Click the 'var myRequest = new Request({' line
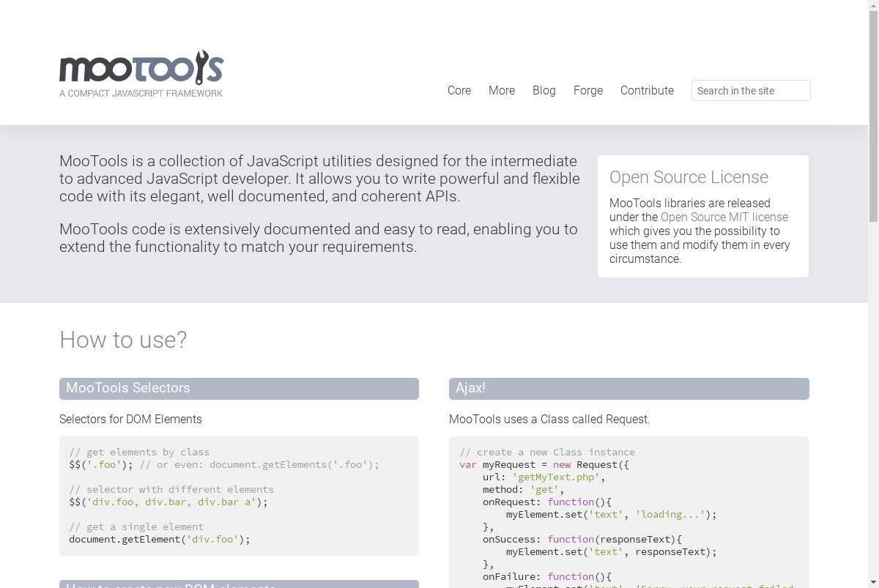This screenshot has height=588, width=879. (544, 465)
